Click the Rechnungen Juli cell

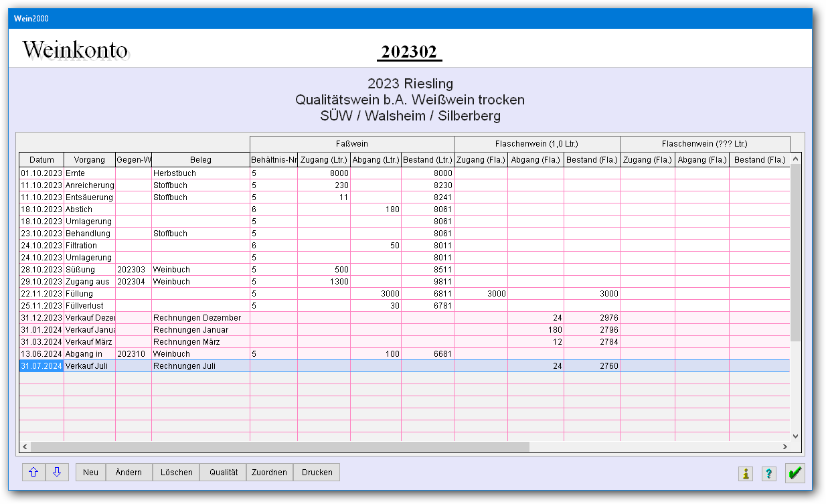[x=201, y=366]
